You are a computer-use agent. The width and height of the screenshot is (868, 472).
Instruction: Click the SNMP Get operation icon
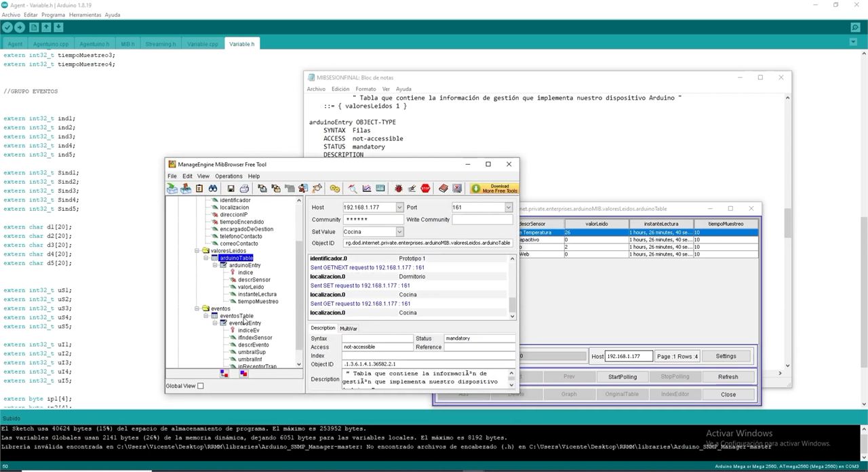click(x=262, y=189)
